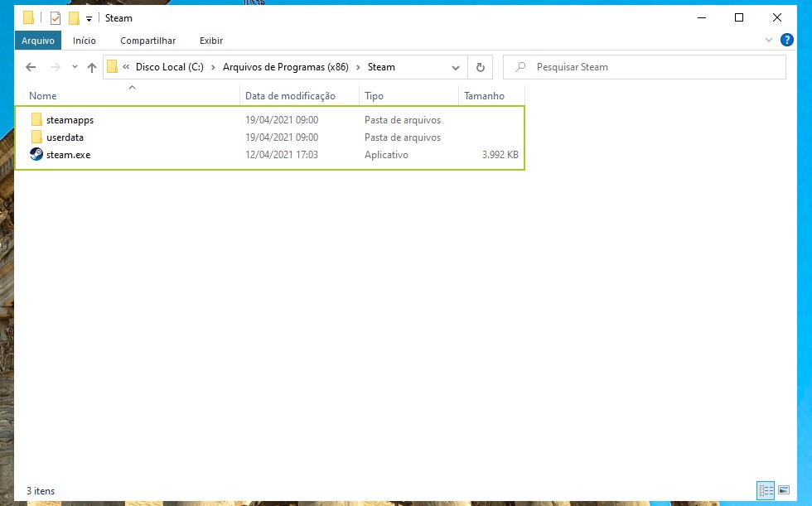812x506 pixels.
Task: Go up one folder level with up arrow
Action: tap(92, 67)
